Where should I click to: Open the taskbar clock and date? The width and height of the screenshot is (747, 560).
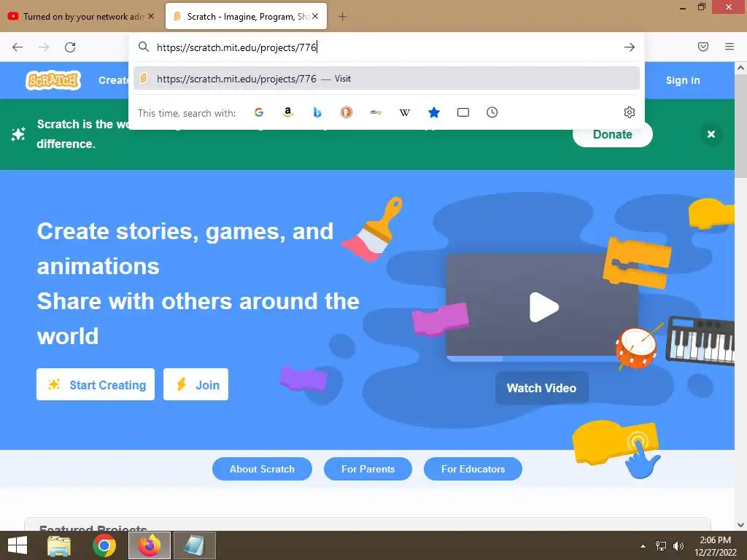(x=715, y=546)
